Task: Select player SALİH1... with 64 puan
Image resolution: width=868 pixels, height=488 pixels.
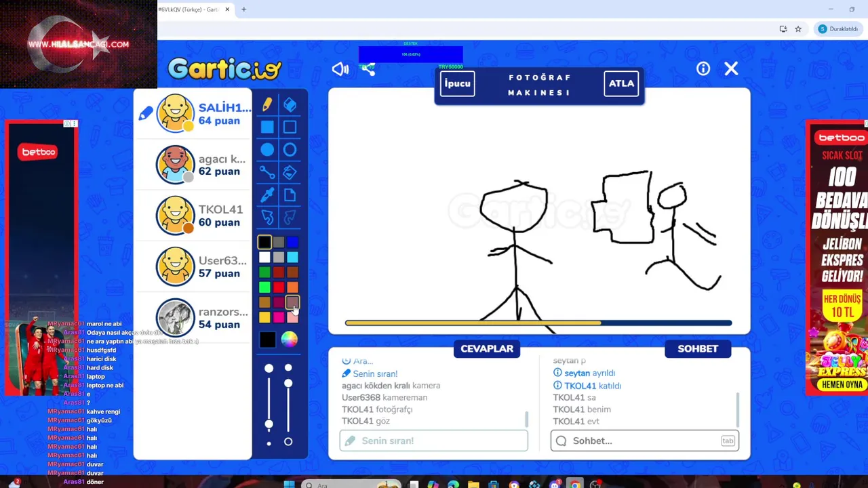Action: click(193, 113)
